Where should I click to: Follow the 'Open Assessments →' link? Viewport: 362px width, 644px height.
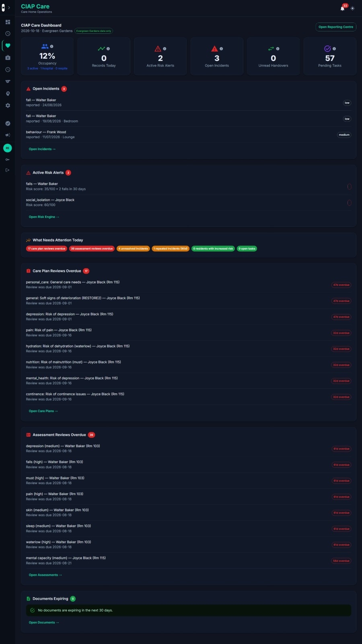point(45,575)
